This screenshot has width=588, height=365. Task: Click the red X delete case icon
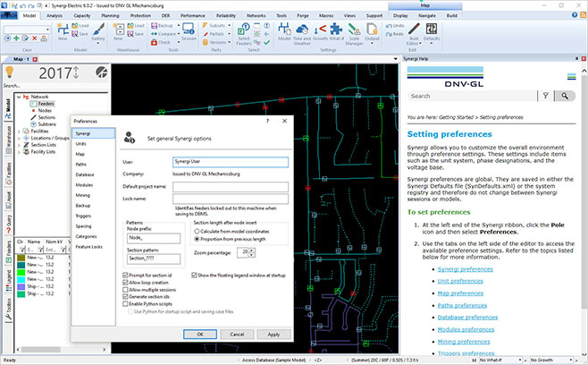(35, 38)
